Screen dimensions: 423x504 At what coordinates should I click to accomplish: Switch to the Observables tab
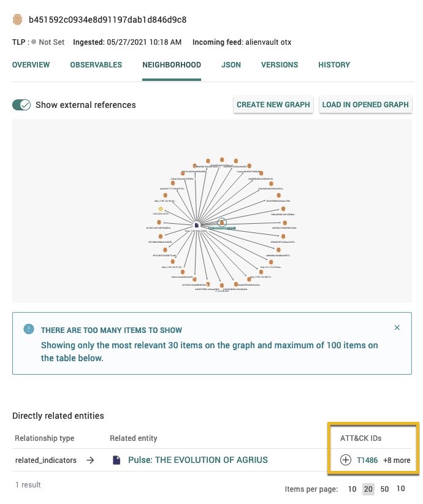click(96, 65)
